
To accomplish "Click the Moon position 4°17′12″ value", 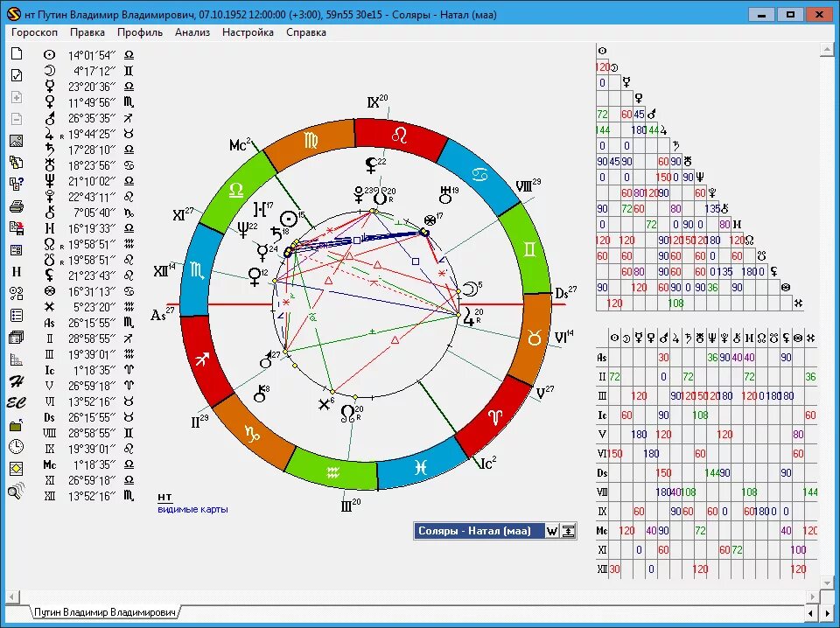I will pos(94,71).
